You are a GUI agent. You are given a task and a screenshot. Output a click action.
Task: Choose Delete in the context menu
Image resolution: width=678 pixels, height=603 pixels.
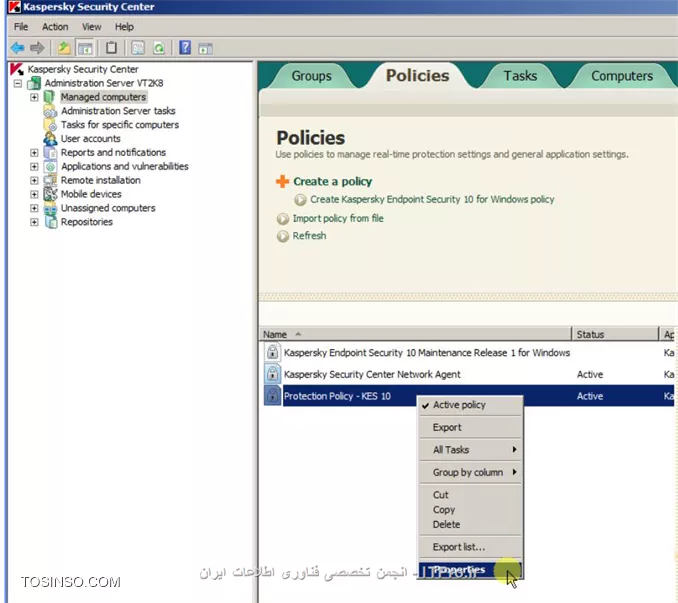coord(470,524)
